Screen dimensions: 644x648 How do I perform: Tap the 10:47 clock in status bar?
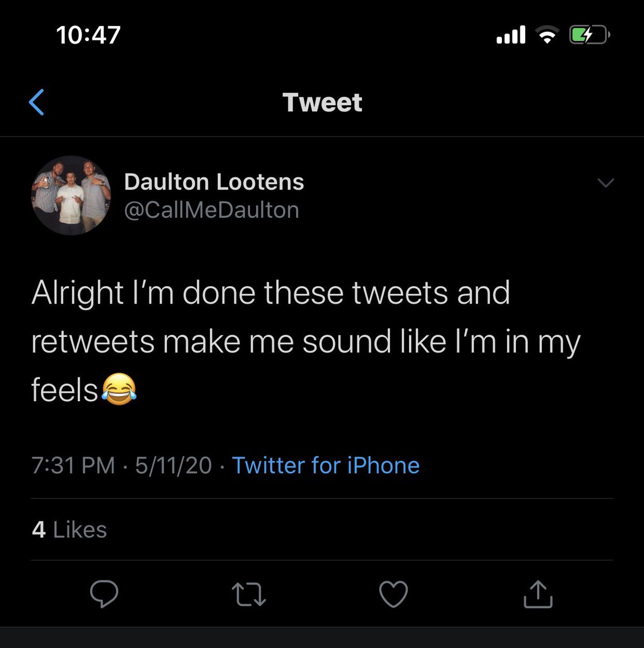click(88, 36)
